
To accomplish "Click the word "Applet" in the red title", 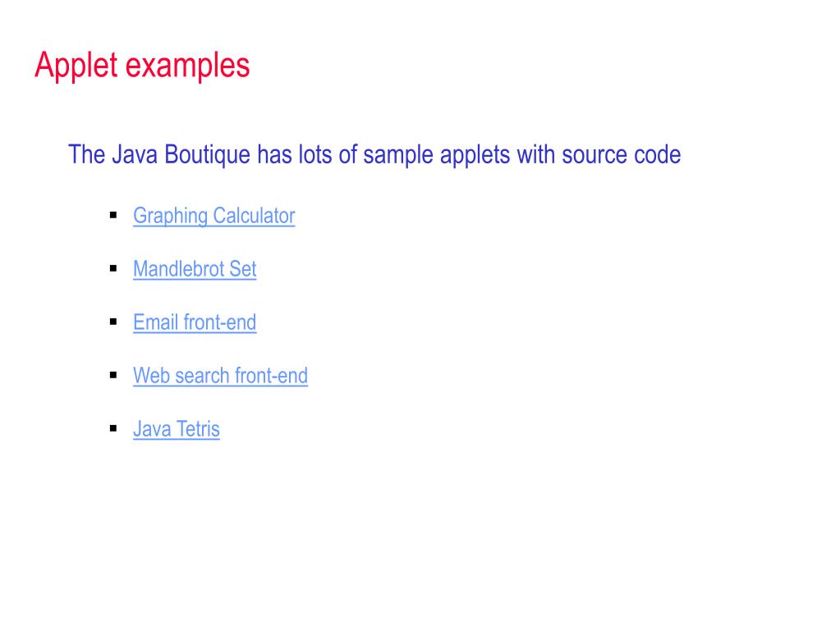I will pyautogui.click(x=76, y=66).
